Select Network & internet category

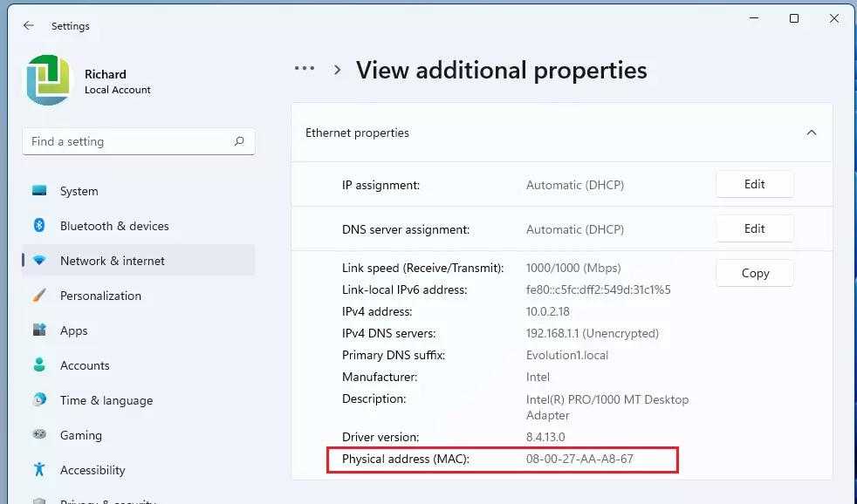tap(138, 261)
